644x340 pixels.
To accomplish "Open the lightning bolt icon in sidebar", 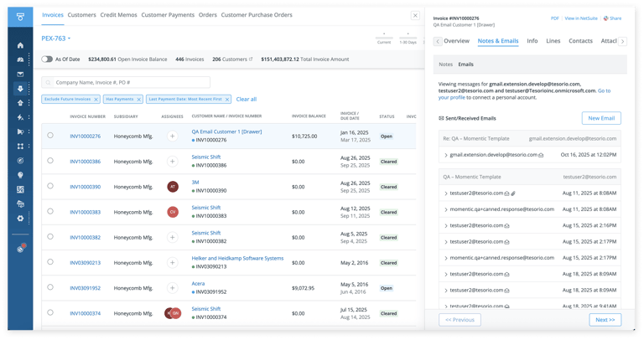I will click(x=20, y=117).
